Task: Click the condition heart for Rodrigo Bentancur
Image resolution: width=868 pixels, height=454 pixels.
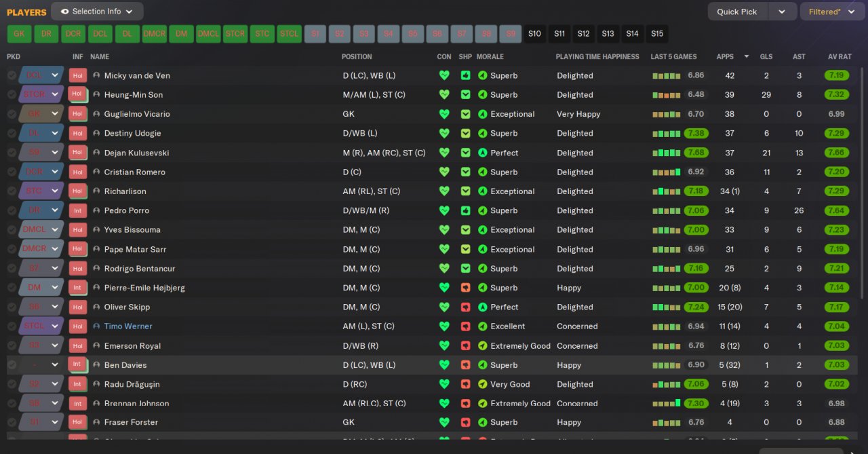Action: pos(444,269)
